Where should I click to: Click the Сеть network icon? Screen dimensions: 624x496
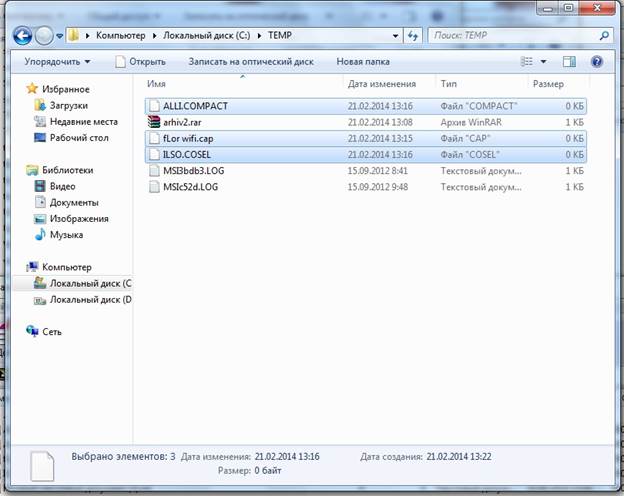pos(32,331)
